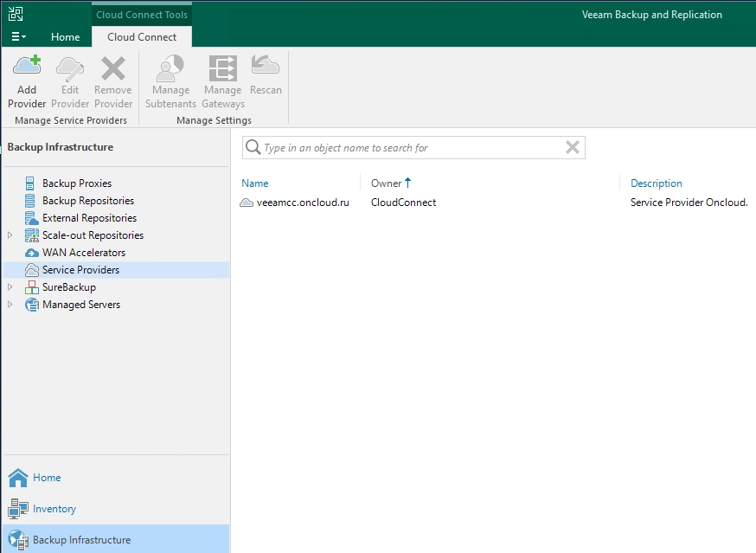Click the magnifier icon in the search field

click(x=253, y=148)
